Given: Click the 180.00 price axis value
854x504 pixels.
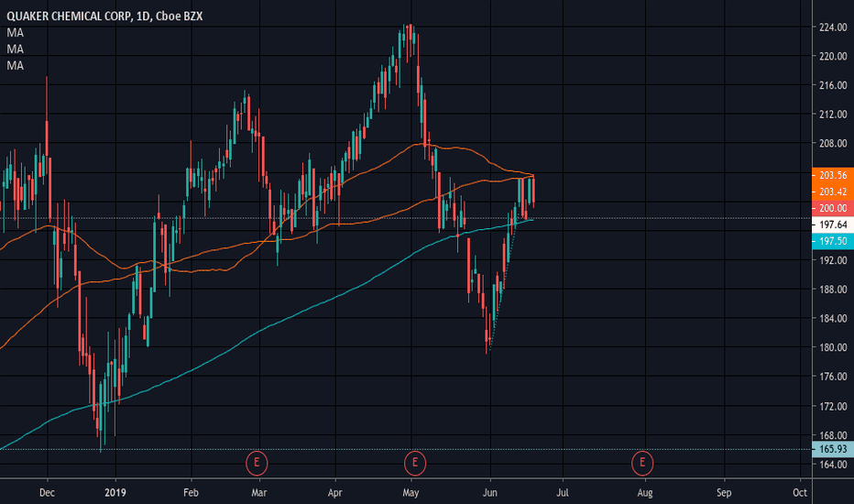Looking at the screenshot, I should 833,347.
